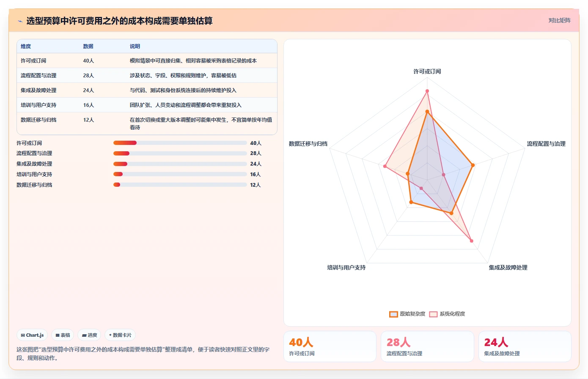
Task: Click radar axis label 许可或订阅
Action: point(427,71)
